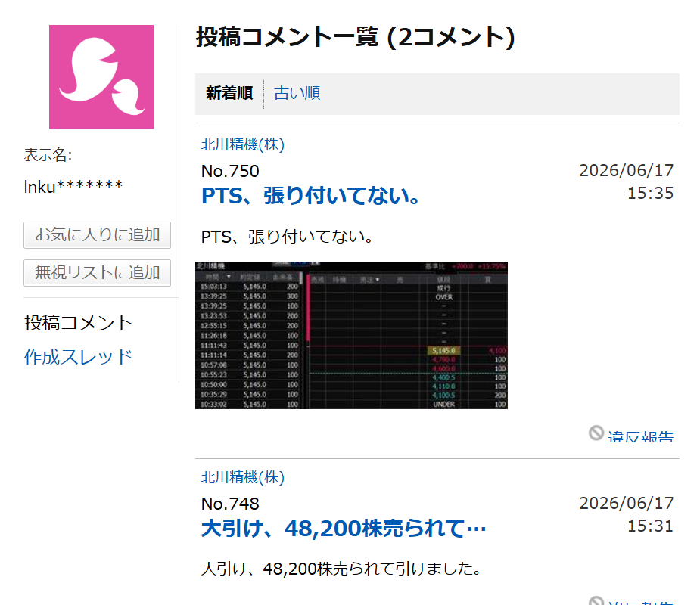Click the No.750 comment number text
This screenshot has height=605, width=700.
click(x=230, y=171)
